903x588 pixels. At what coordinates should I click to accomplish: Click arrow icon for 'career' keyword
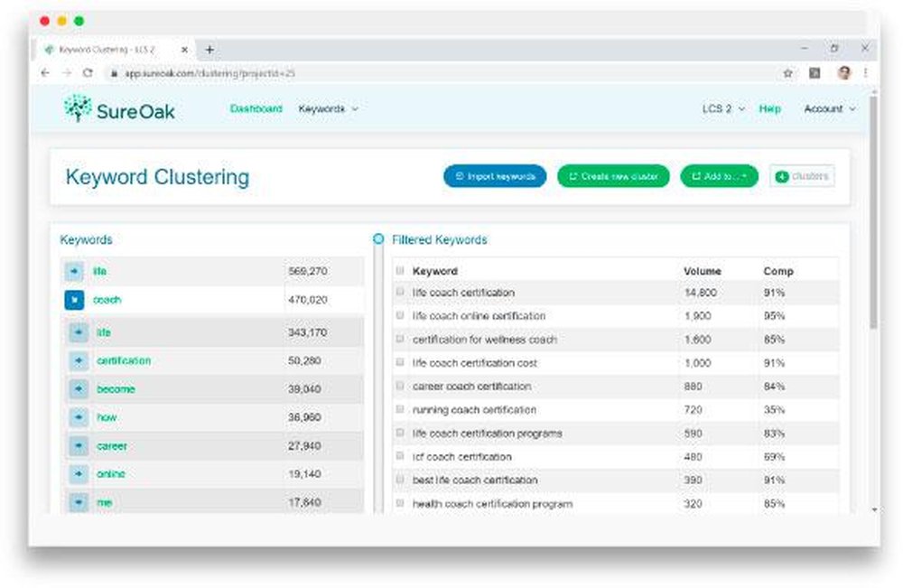pyautogui.click(x=79, y=446)
